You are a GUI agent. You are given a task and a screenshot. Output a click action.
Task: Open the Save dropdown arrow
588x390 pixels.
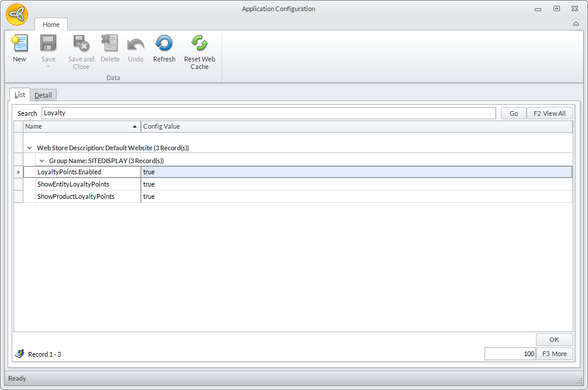[49, 66]
